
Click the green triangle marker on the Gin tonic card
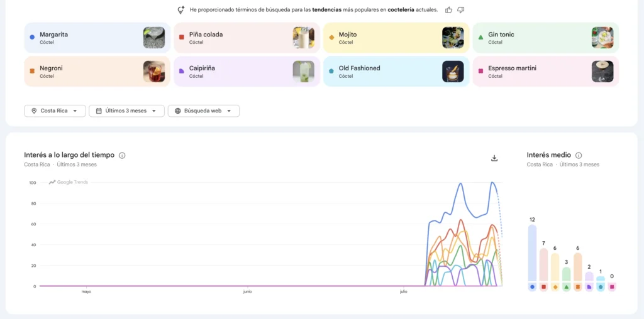[x=480, y=37]
